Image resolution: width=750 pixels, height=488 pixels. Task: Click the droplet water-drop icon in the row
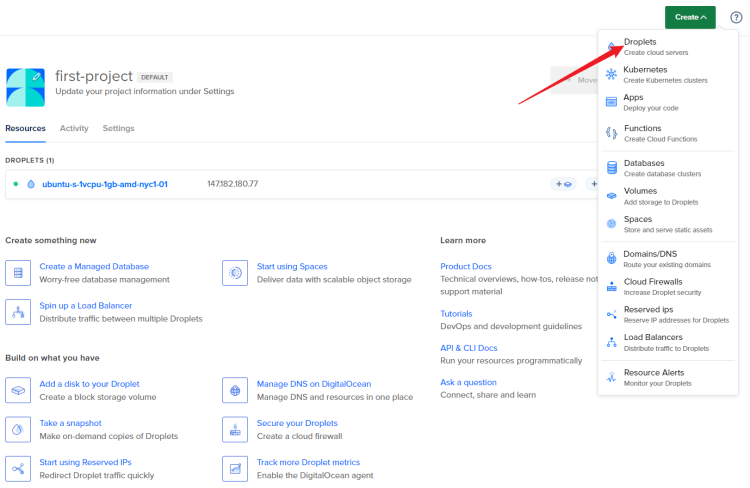[31, 184]
